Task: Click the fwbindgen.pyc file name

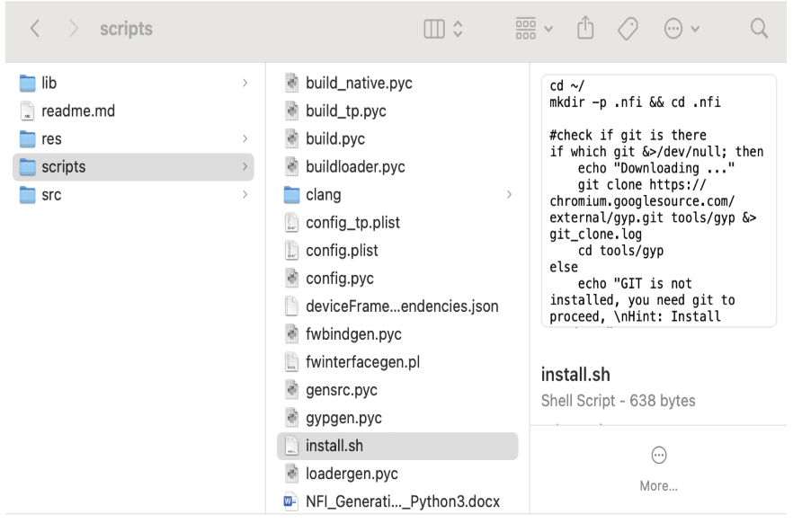Action: point(353,333)
